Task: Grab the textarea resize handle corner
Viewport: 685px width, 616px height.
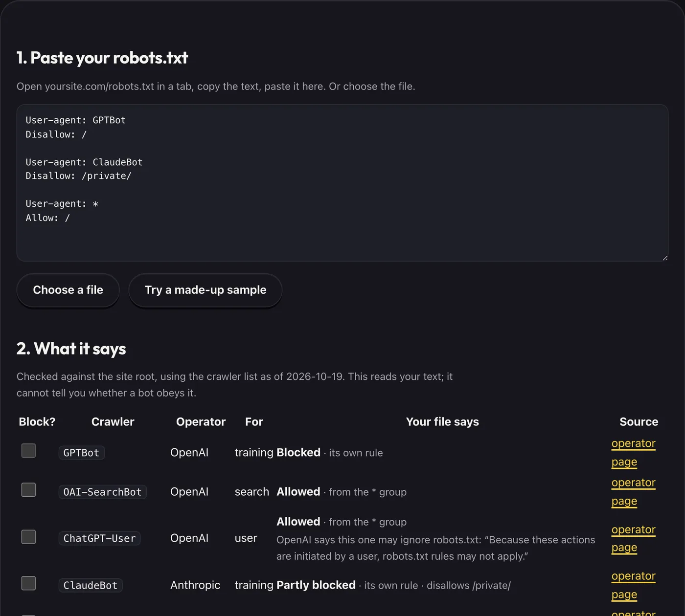Action: pos(664,258)
